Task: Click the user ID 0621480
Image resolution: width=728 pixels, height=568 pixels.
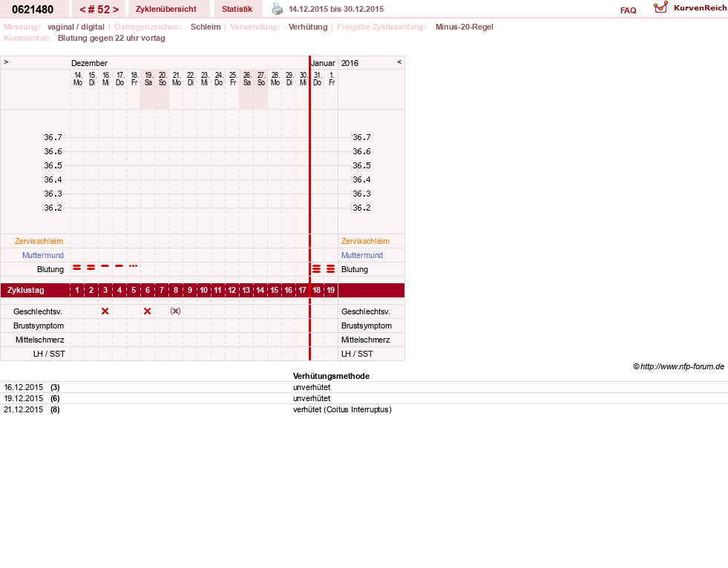Action: pyautogui.click(x=33, y=10)
